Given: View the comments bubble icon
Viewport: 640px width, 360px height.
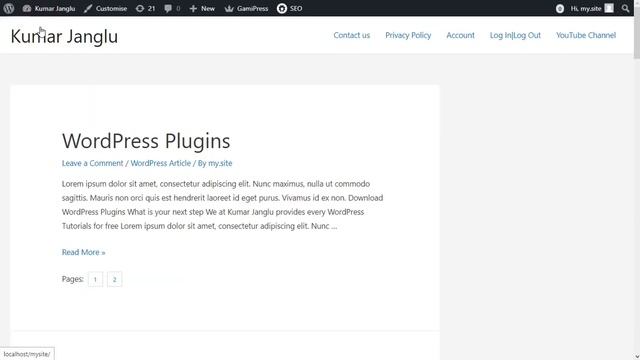Looking at the screenshot, I should pos(168,8).
